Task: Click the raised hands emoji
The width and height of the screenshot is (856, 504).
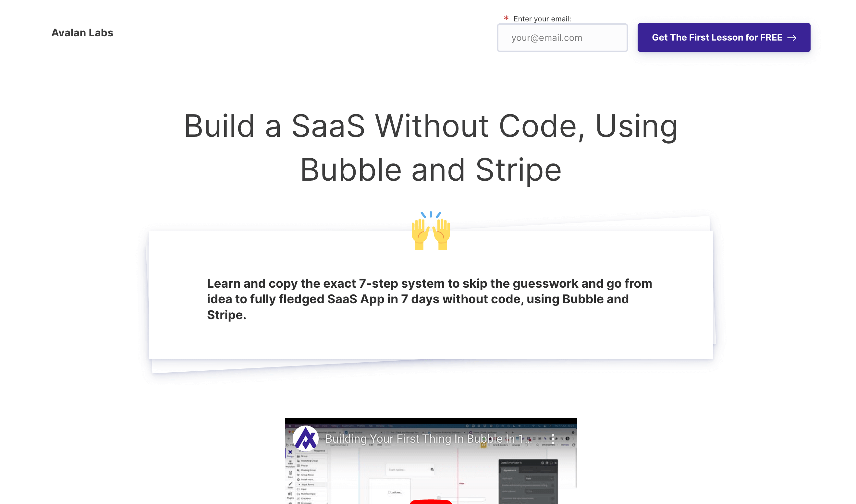Action: tap(431, 231)
